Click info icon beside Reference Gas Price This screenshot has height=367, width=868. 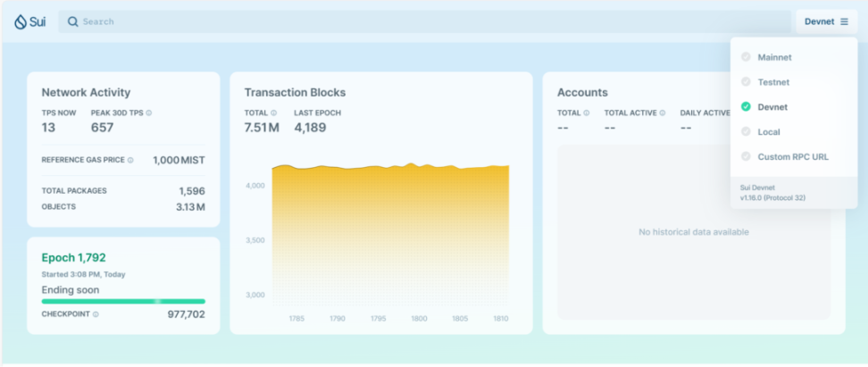click(x=130, y=160)
